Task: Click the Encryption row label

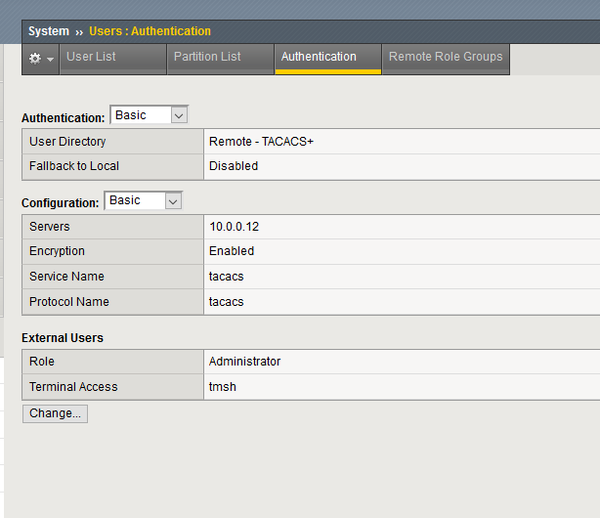Action: (57, 251)
